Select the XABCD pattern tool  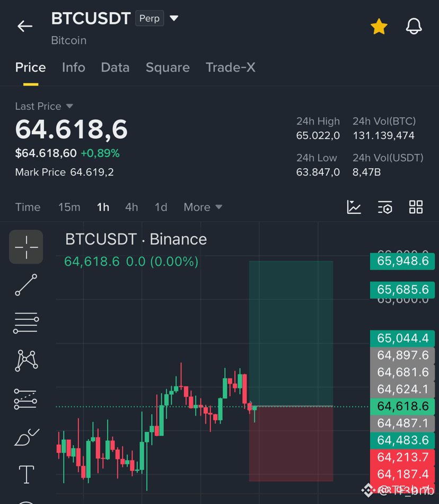click(27, 361)
